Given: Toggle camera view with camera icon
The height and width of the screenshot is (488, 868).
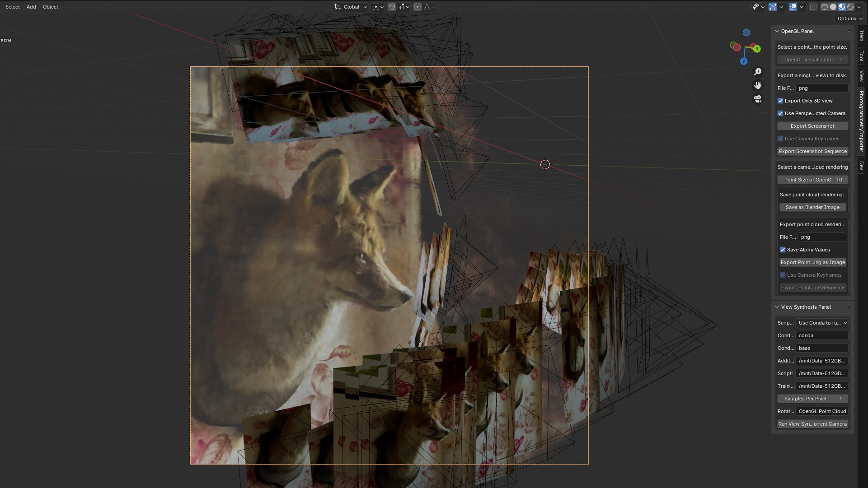Looking at the screenshot, I should (x=758, y=99).
